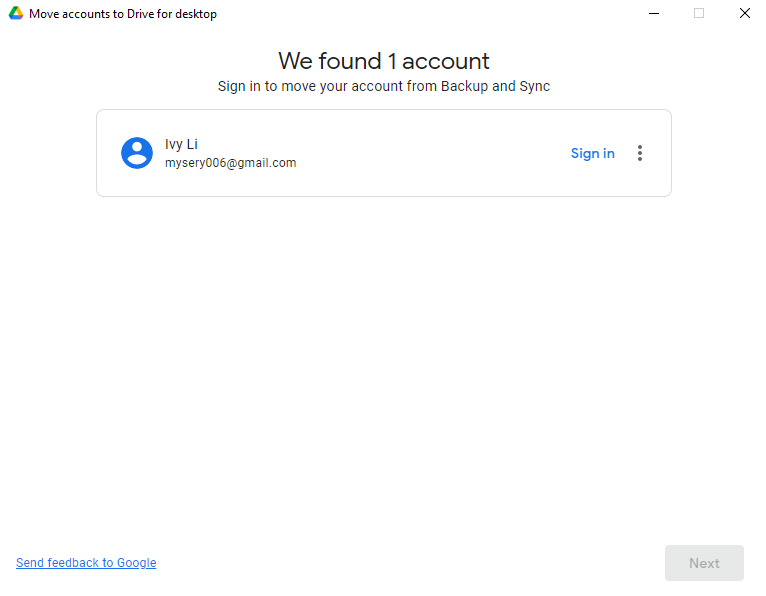Sign in to the Ivy Li account
The width and height of the screenshot is (766, 596).
pyautogui.click(x=592, y=153)
